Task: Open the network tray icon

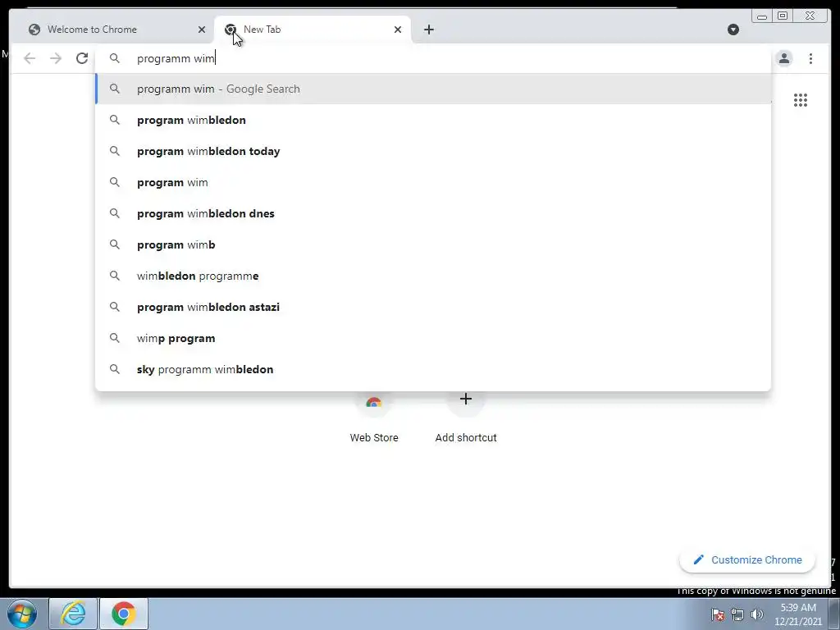Action: point(737,614)
